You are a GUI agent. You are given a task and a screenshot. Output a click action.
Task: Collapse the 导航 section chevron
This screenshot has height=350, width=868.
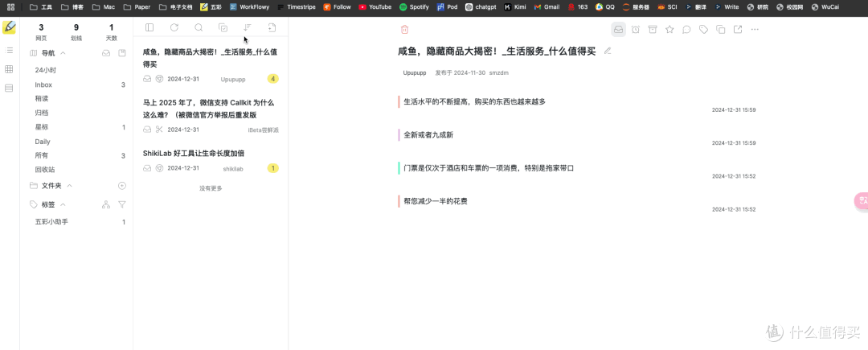point(63,53)
